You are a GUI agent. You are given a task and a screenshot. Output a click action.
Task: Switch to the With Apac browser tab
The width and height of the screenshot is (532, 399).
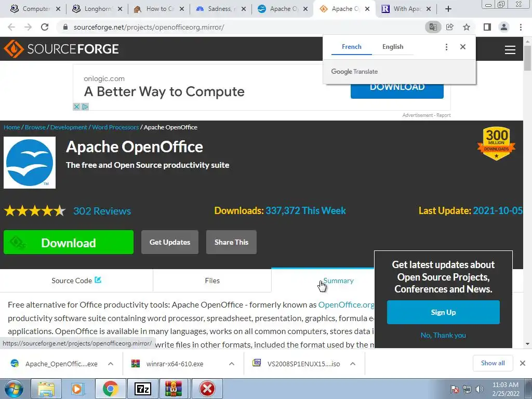click(x=405, y=9)
